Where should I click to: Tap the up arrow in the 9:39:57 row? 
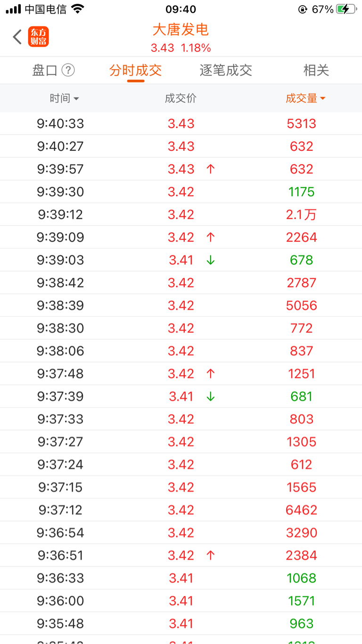click(x=211, y=169)
